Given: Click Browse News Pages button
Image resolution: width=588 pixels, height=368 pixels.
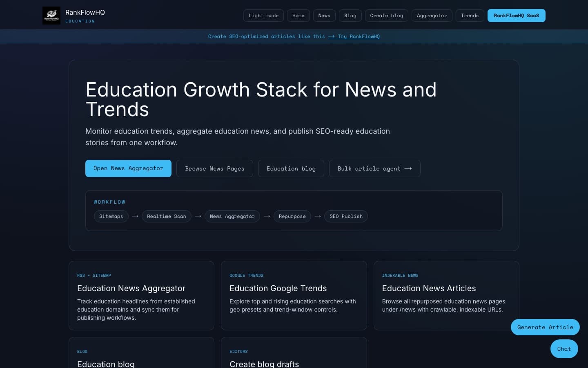Looking at the screenshot, I should point(215,168).
